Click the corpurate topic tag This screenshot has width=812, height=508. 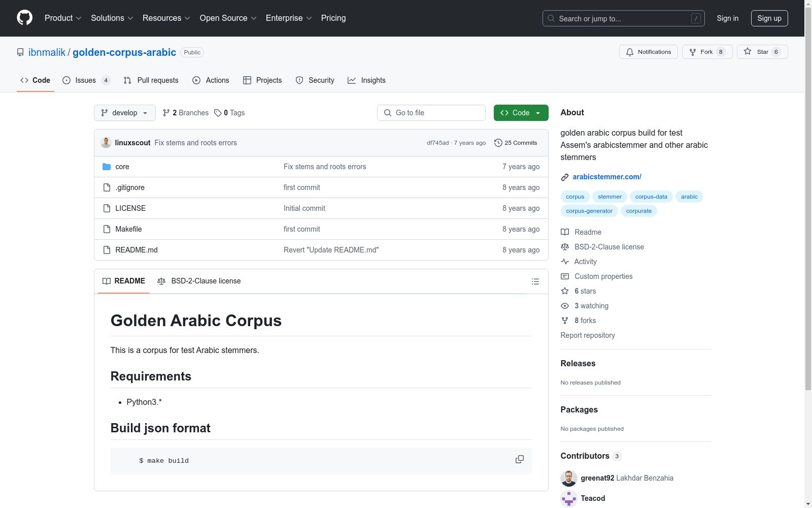pos(639,211)
